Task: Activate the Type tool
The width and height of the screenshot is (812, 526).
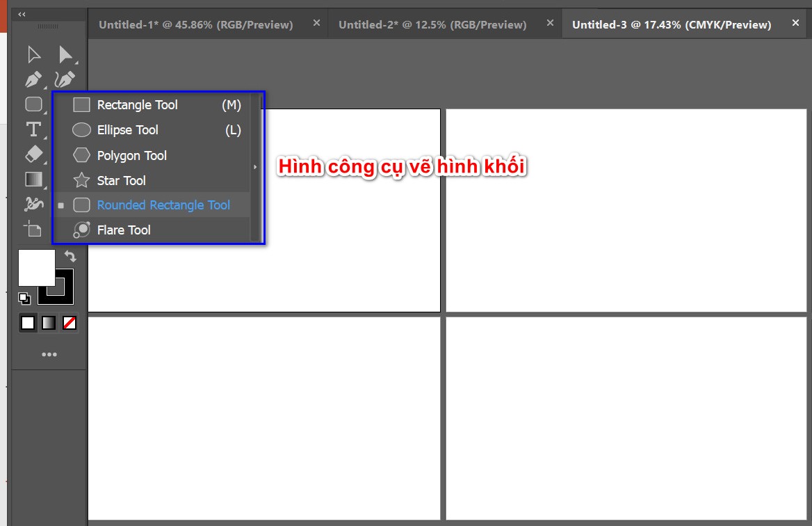Action: point(33,129)
